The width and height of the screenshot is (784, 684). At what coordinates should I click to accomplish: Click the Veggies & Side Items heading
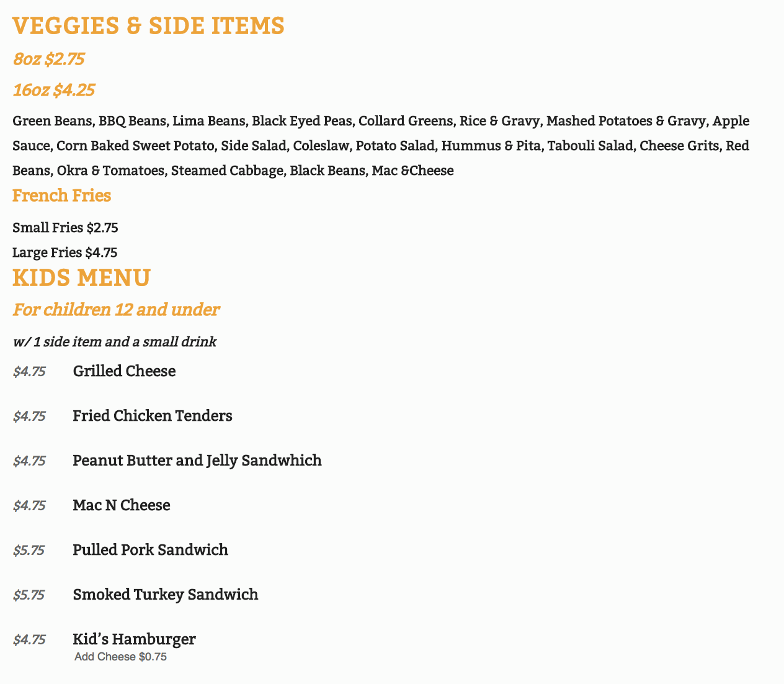148,26
